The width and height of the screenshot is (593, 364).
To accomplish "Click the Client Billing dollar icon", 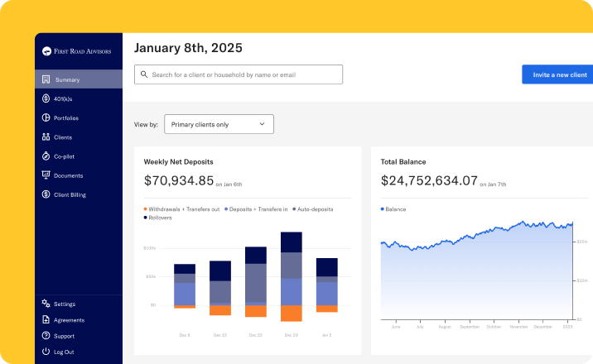I will click(x=46, y=194).
